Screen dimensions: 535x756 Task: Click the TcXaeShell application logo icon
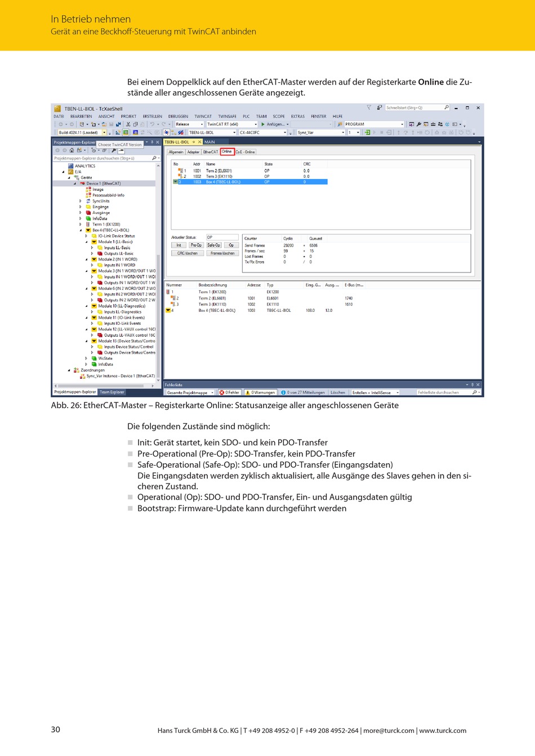57,108
